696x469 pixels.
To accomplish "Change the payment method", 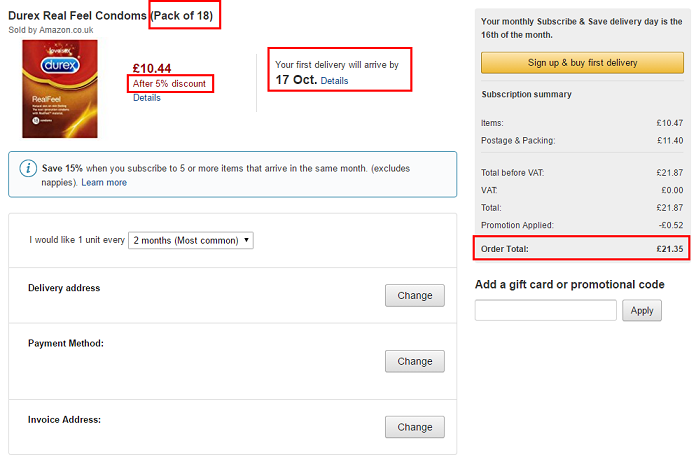I will (414, 361).
